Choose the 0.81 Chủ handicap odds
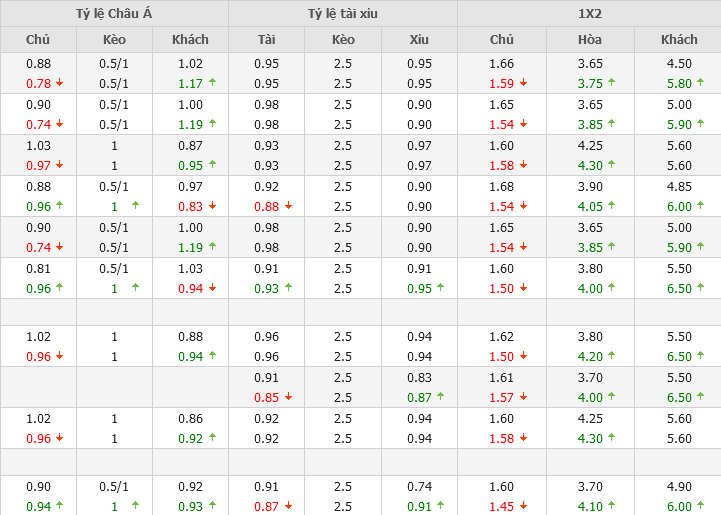This screenshot has height=515, width=721. point(38,268)
